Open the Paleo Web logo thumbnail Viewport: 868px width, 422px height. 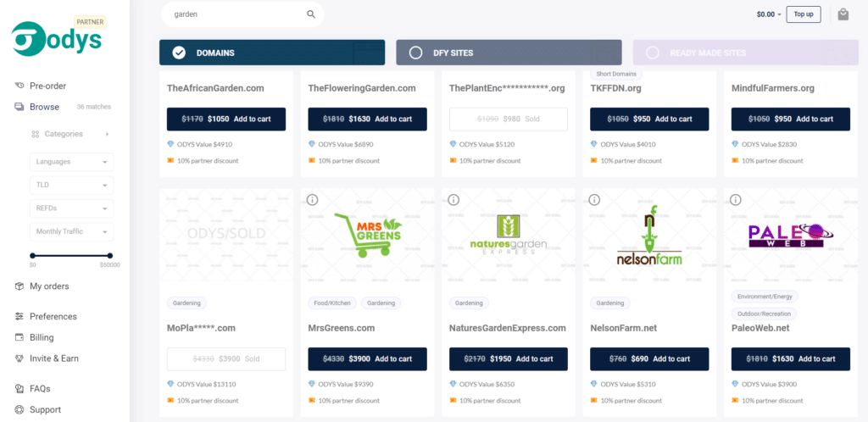click(x=791, y=235)
